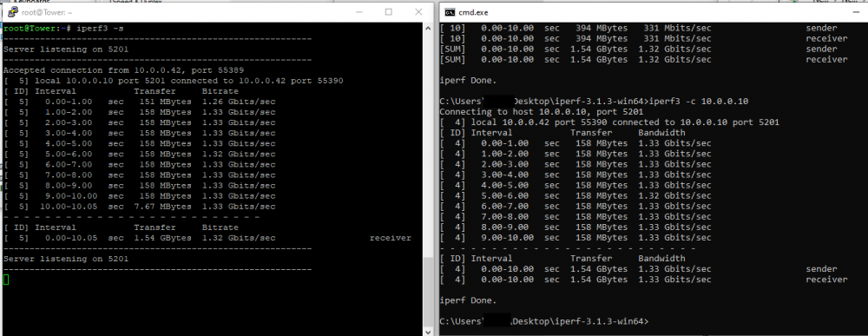This screenshot has width=868, height=336.
Task: Click the cmd 8.00-9.00 sec interval row
Action: pos(575,228)
